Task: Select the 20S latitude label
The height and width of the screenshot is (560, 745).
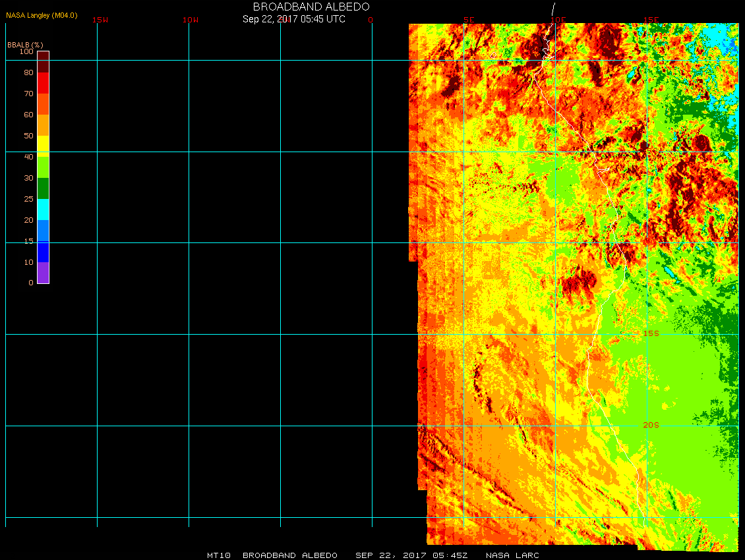Action: (x=651, y=425)
